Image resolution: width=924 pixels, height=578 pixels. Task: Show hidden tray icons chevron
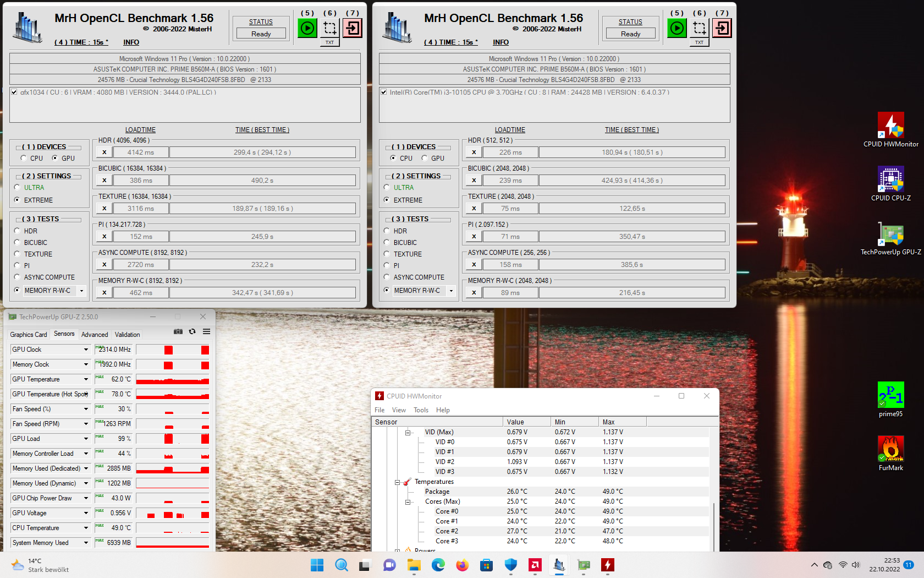click(814, 565)
